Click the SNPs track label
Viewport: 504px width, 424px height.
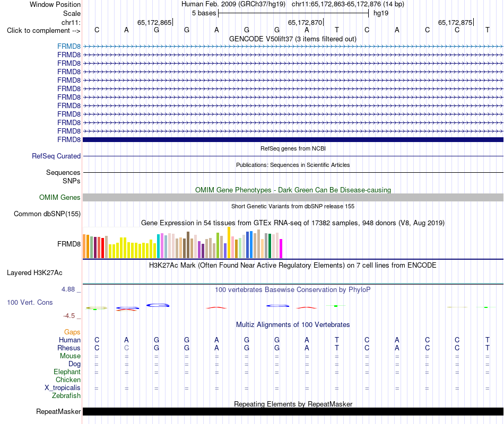point(72,181)
